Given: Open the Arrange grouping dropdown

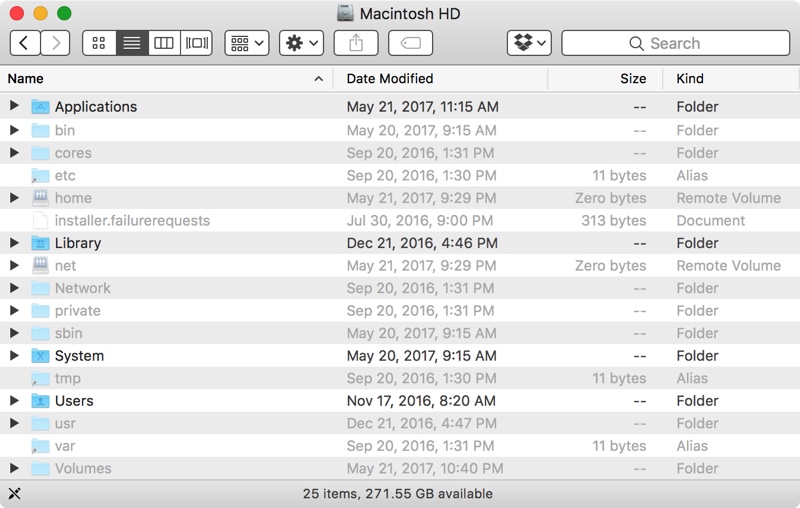Looking at the screenshot, I should (247, 43).
